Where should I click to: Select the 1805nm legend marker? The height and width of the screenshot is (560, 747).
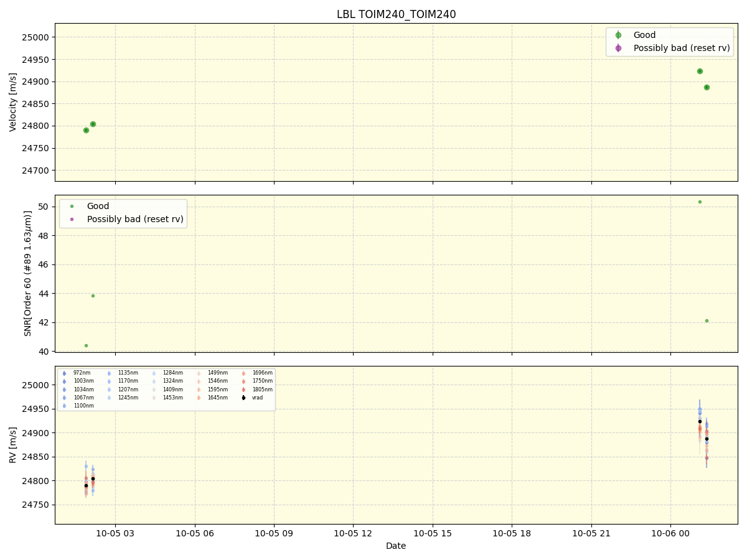pyautogui.click(x=243, y=390)
